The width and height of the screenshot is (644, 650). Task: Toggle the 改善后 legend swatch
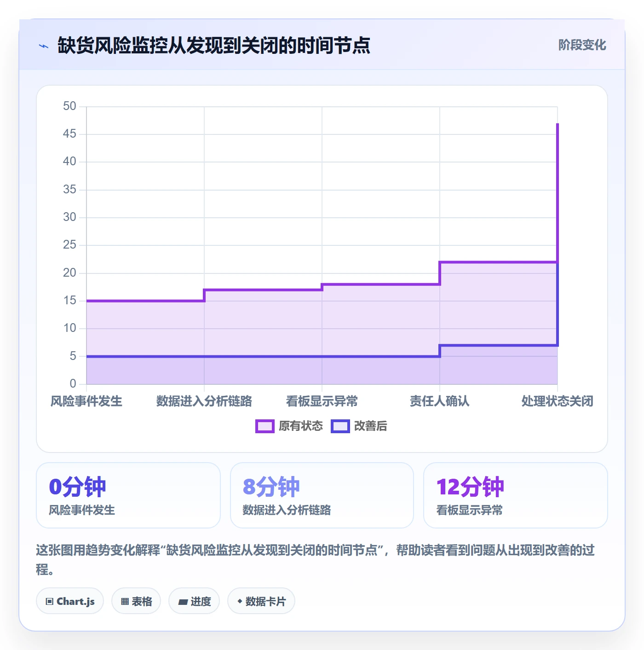point(340,426)
